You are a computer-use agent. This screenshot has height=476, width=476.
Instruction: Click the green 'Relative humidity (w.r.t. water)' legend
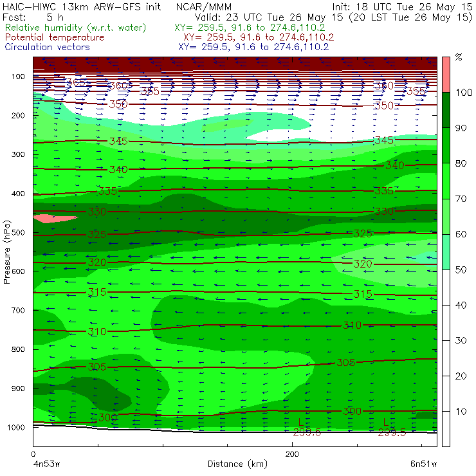[76, 28]
